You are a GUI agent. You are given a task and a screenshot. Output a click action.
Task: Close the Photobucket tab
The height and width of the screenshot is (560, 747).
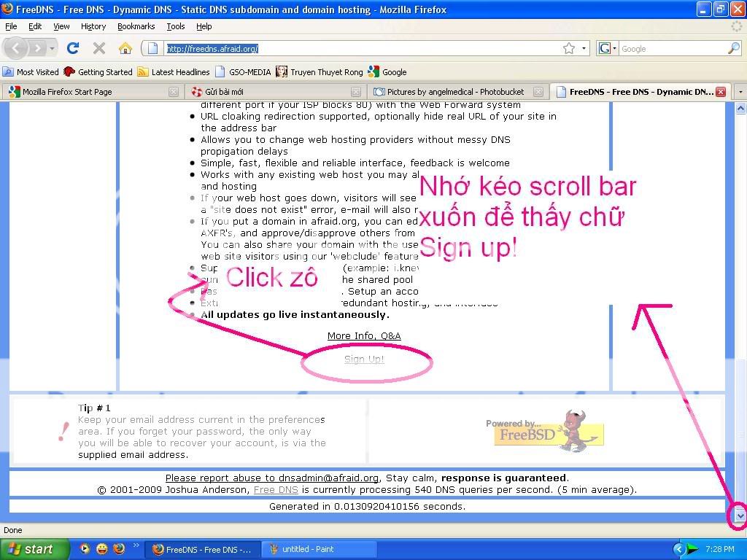click(538, 91)
